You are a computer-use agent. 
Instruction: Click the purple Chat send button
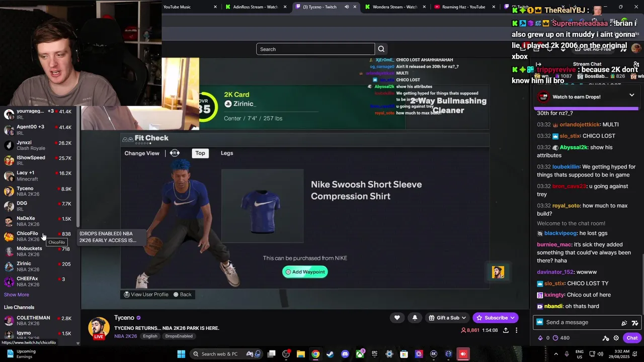(632, 338)
